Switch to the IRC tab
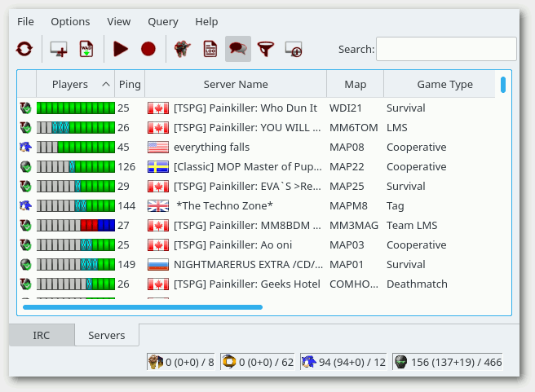The image size is (535, 392). (x=42, y=335)
